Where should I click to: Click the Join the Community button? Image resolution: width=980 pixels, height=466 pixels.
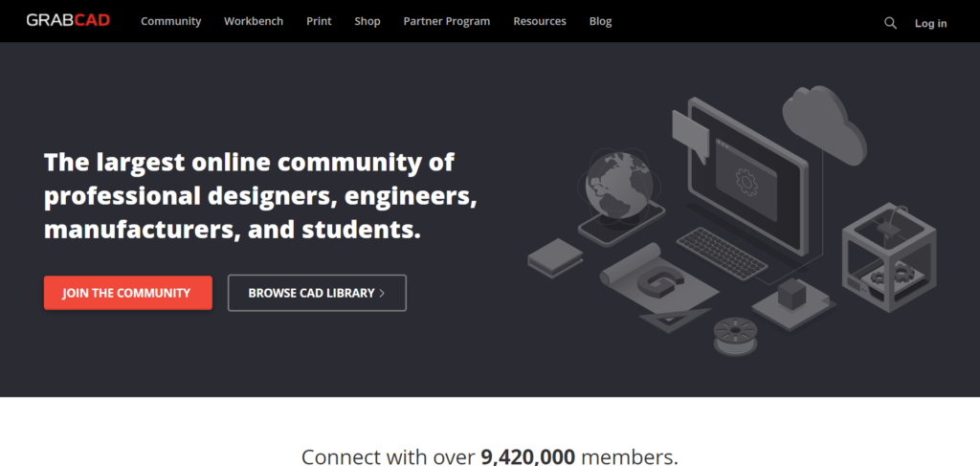[128, 293]
